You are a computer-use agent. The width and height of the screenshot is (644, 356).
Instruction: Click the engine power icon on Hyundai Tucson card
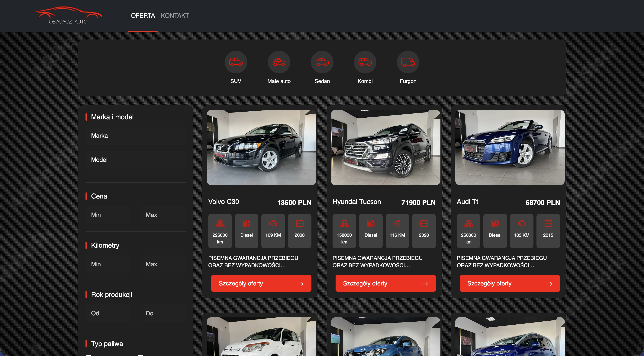coord(397,223)
